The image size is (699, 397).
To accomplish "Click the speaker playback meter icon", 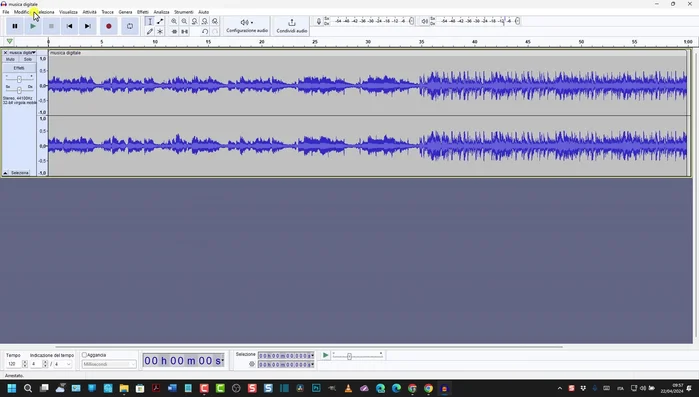I will 424,21.
